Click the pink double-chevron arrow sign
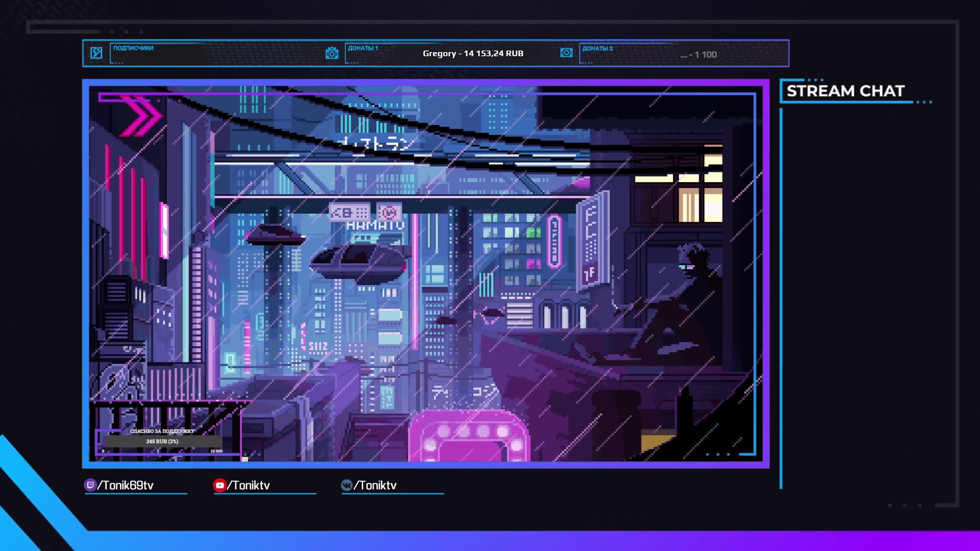 click(x=141, y=116)
